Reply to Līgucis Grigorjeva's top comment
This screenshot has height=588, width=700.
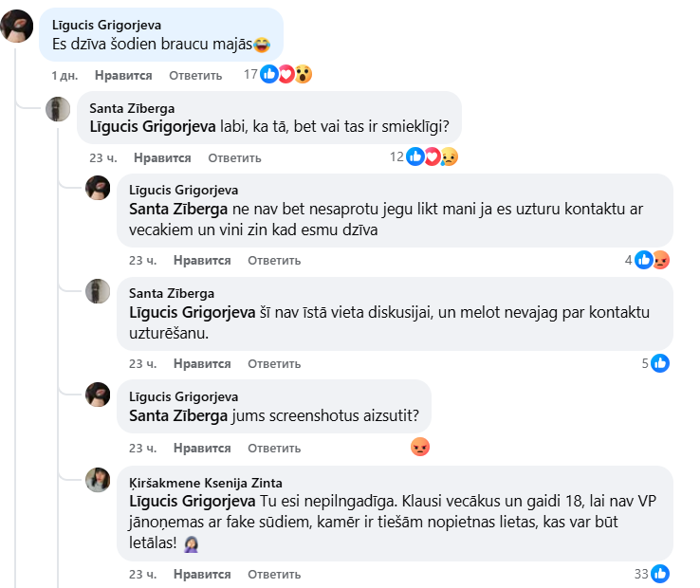(x=195, y=75)
